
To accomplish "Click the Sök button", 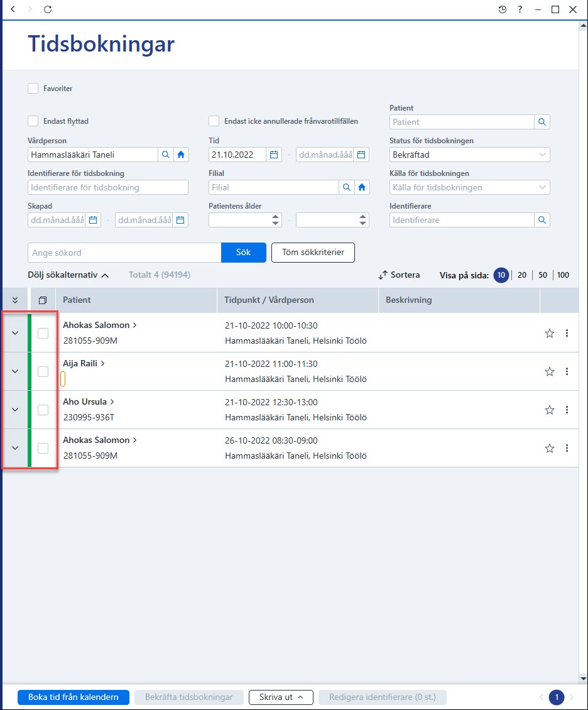I will [x=244, y=253].
